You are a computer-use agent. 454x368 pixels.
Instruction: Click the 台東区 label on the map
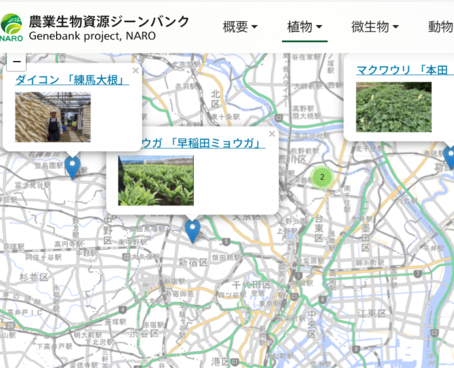pyautogui.click(x=319, y=229)
